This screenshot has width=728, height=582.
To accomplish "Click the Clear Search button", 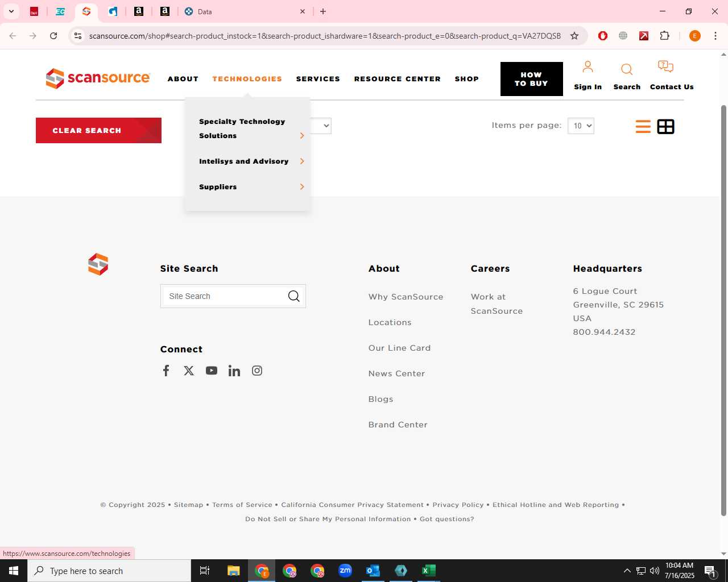I will (98, 130).
